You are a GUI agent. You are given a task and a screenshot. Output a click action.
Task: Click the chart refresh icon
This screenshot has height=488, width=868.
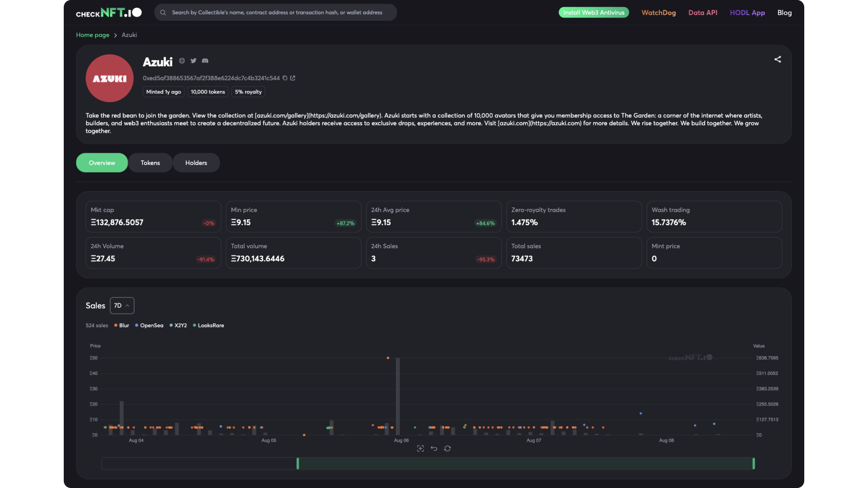448,448
